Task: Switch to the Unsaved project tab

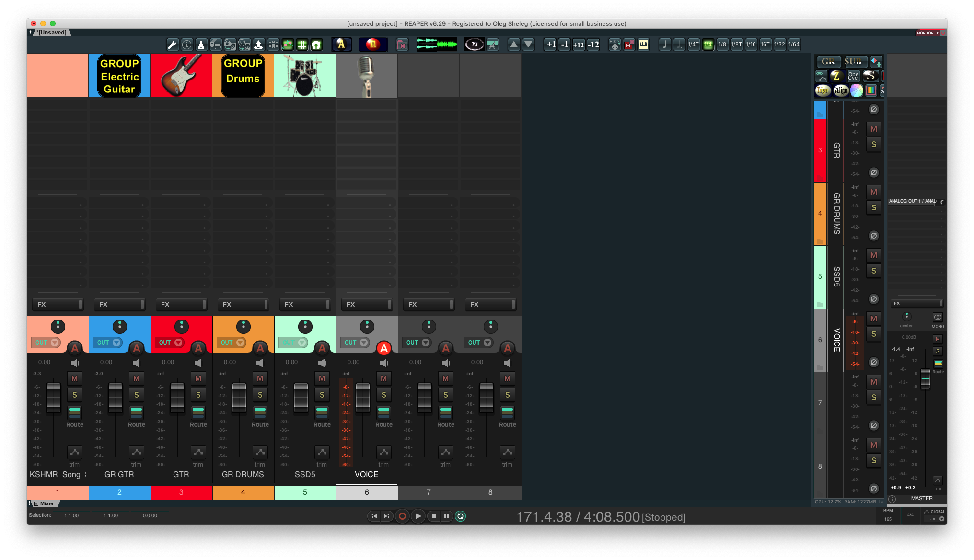Action: (x=51, y=33)
